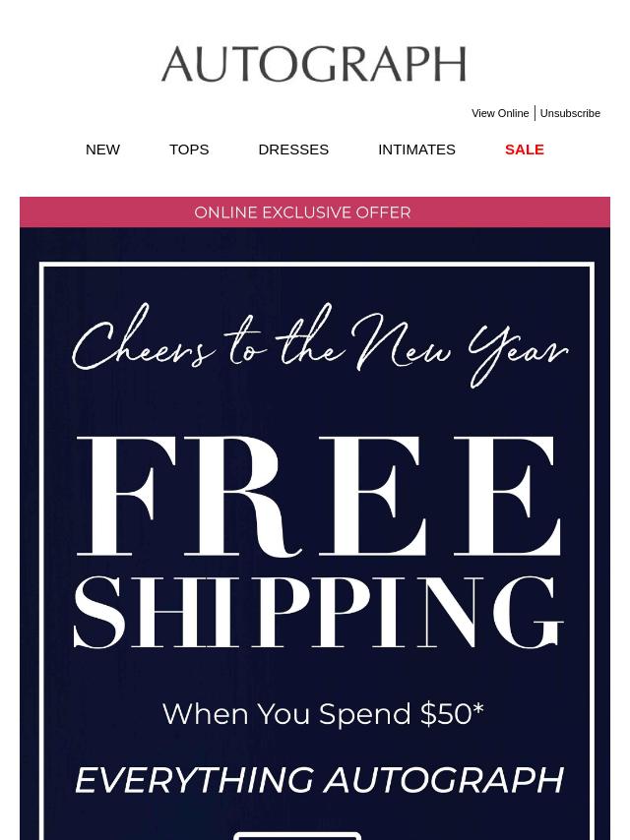The image size is (630, 840).
Task: Go to the TOPS section
Action: point(189,150)
